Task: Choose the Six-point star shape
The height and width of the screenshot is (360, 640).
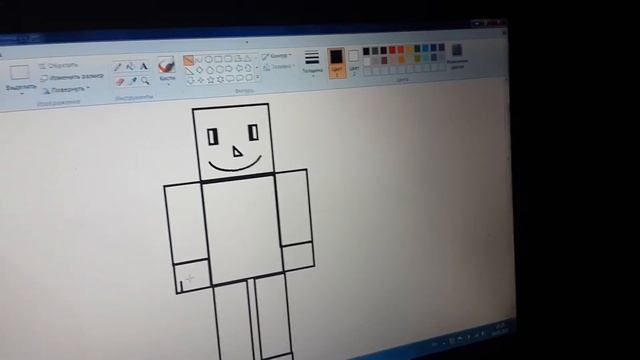Action: tap(220, 79)
